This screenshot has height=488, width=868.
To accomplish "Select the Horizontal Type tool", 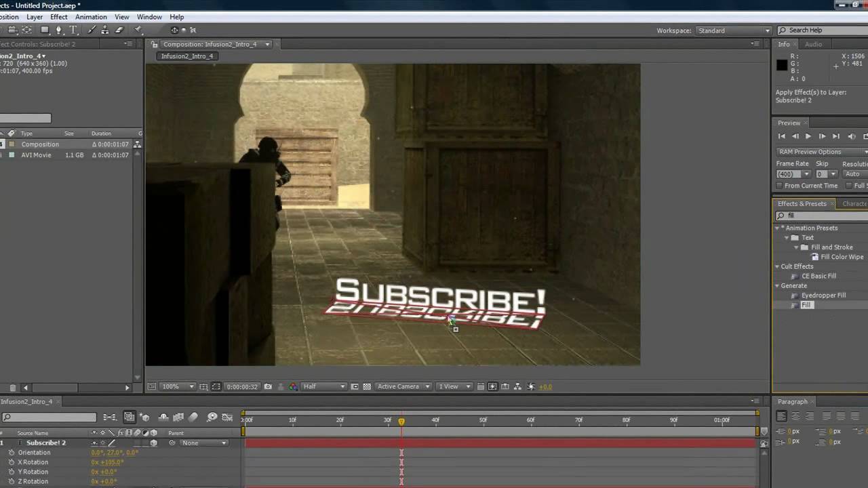I will tap(73, 30).
